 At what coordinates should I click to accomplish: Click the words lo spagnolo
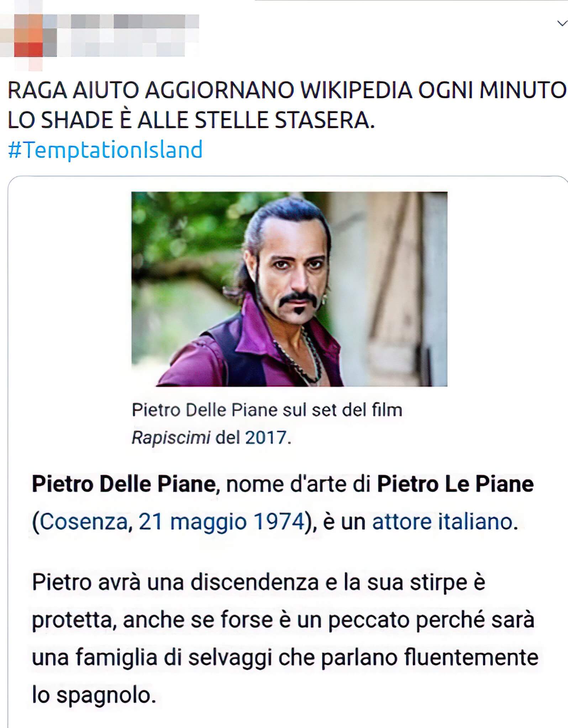pyautogui.click(x=94, y=695)
